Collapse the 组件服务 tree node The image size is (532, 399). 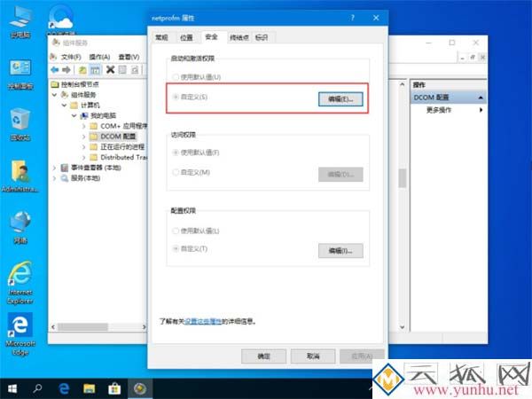[x=54, y=95]
